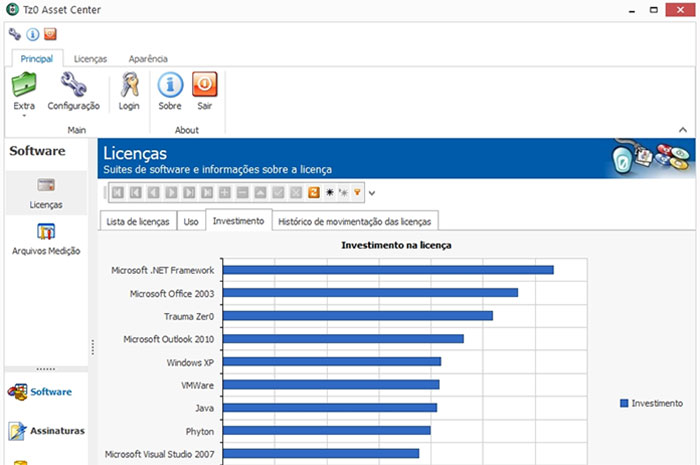Go to next record arrow
Screen dimensions: 700x465
171,193
